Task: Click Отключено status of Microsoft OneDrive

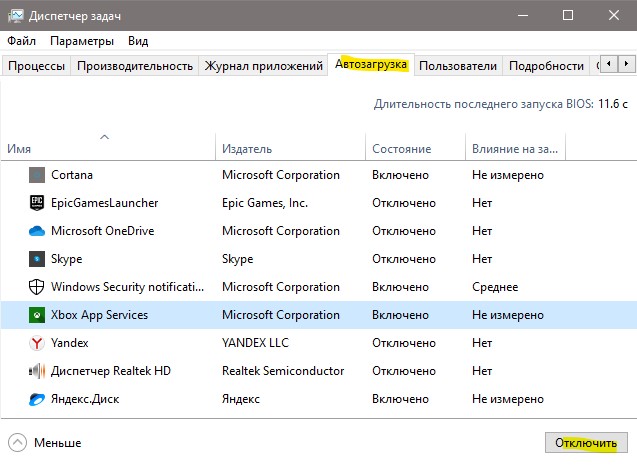Action: coord(404,231)
